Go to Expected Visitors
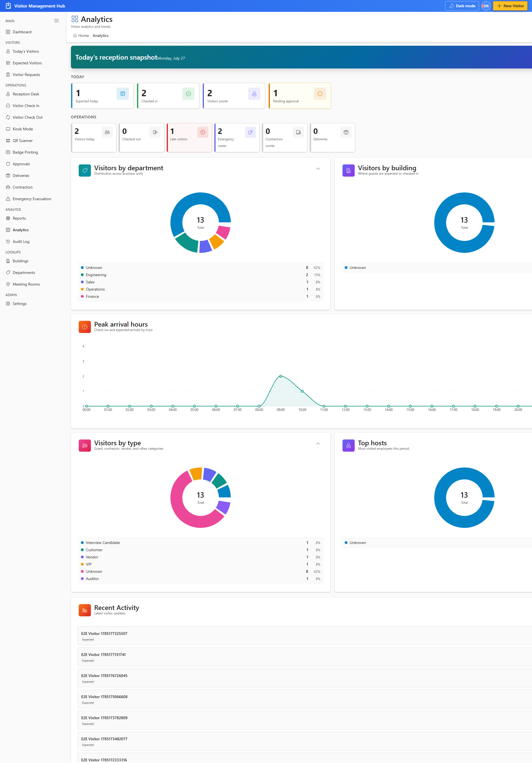 [x=27, y=63]
